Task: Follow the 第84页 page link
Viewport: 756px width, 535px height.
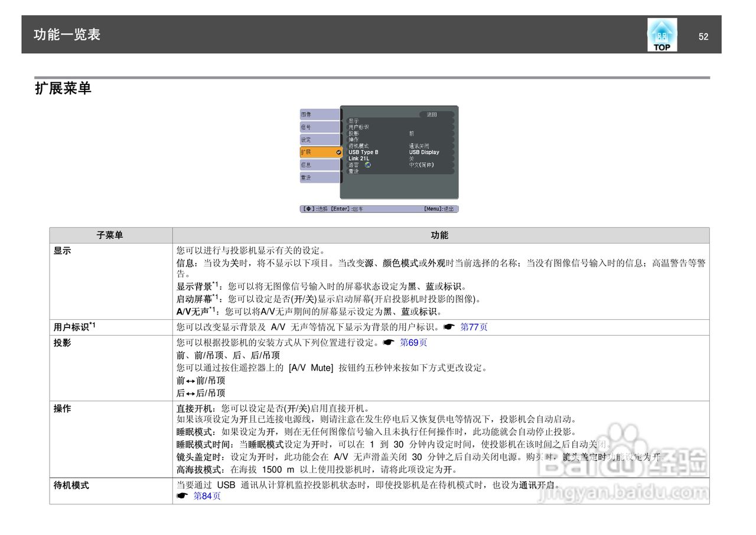Action: [x=207, y=496]
